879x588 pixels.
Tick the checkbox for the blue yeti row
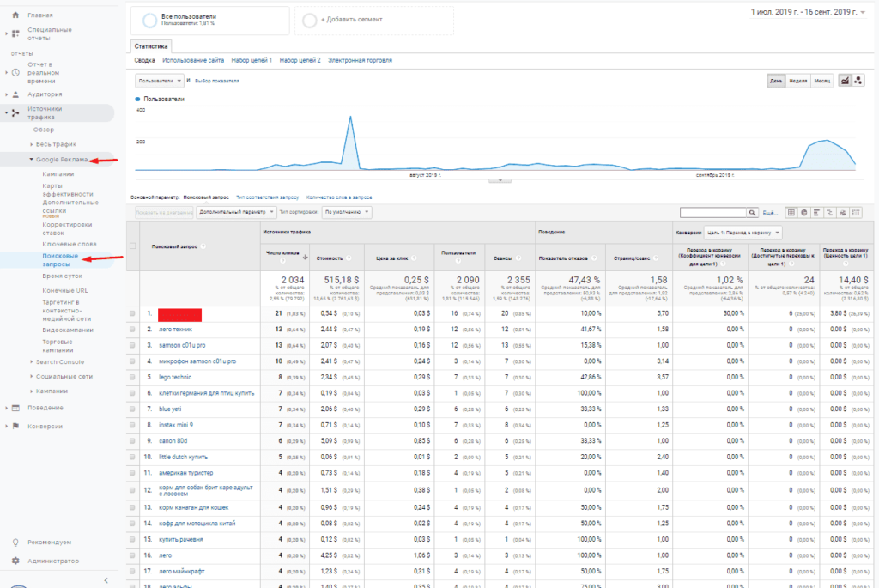click(132, 409)
